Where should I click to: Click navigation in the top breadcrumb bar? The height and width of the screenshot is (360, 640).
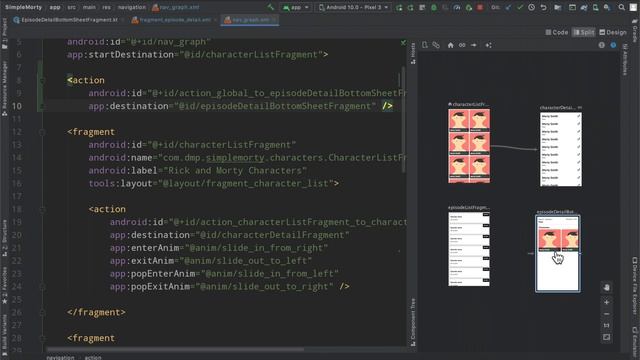click(131, 7)
